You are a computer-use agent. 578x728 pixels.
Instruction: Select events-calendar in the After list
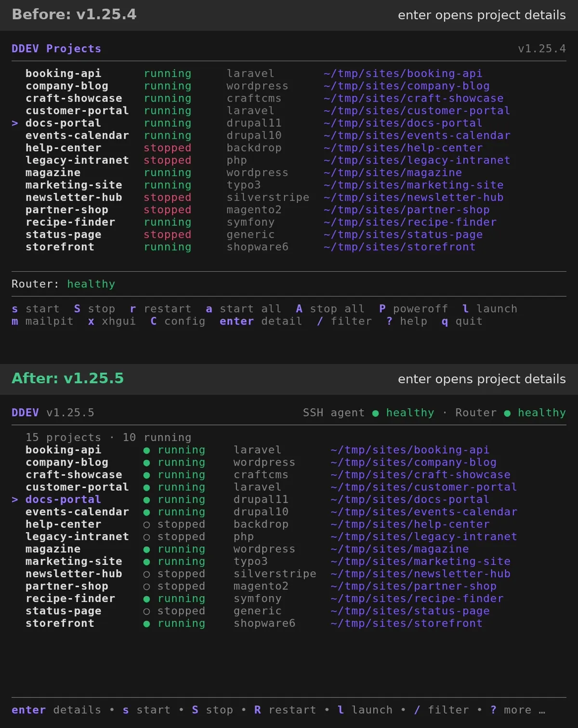point(77,512)
